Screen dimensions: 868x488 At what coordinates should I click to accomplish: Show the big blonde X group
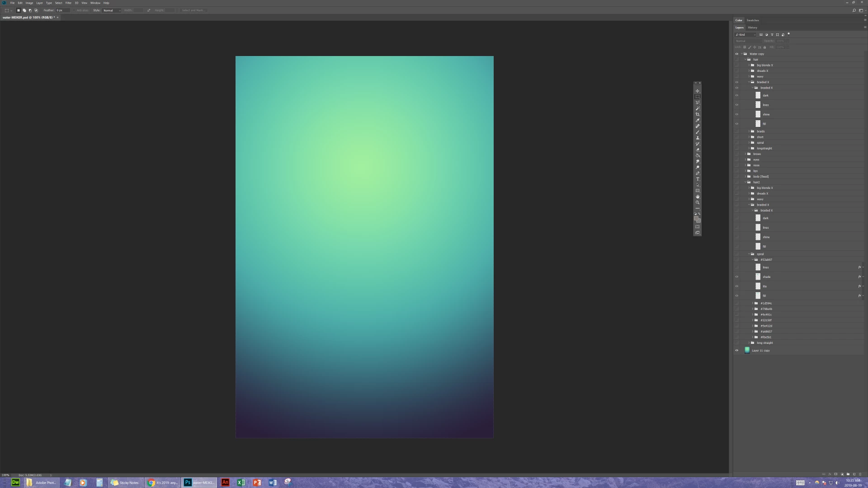click(x=736, y=65)
